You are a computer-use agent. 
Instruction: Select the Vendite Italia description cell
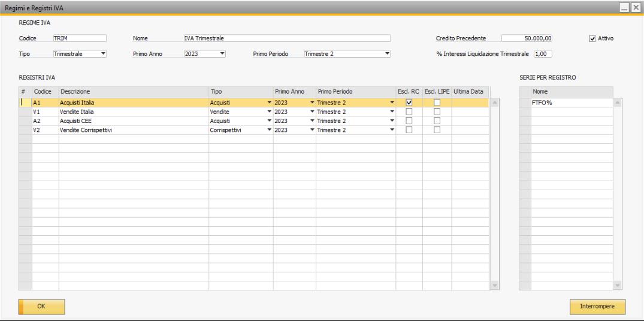pos(134,112)
